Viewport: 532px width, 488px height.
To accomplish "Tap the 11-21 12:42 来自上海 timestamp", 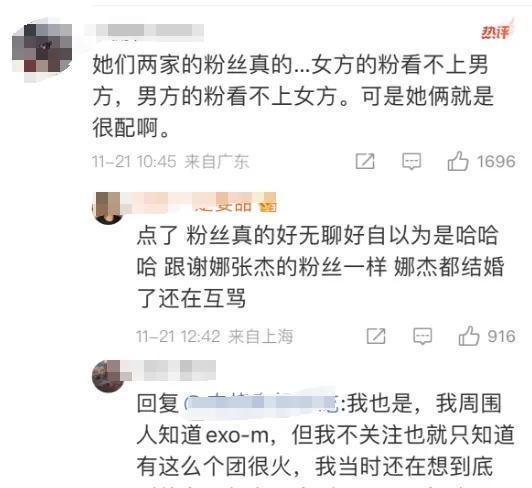I will 214,336.
